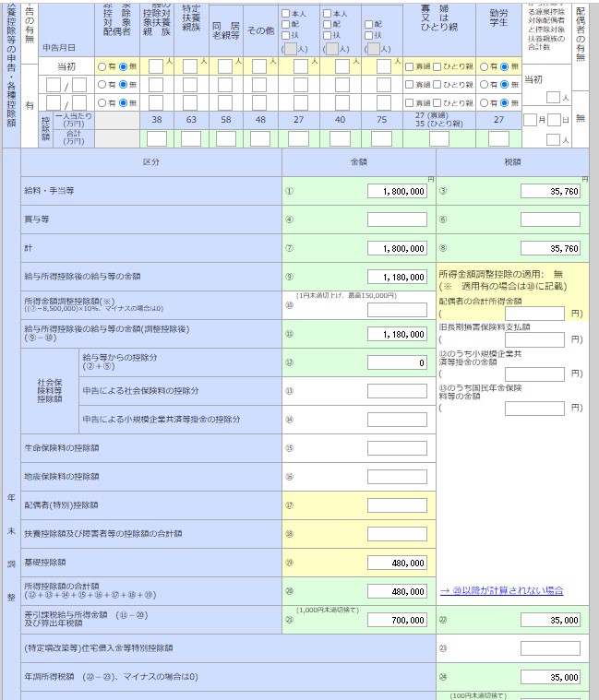Click 配偶者の合計所得金額 input field
The height and width of the screenshot is (700, 599).
point(534,314)
